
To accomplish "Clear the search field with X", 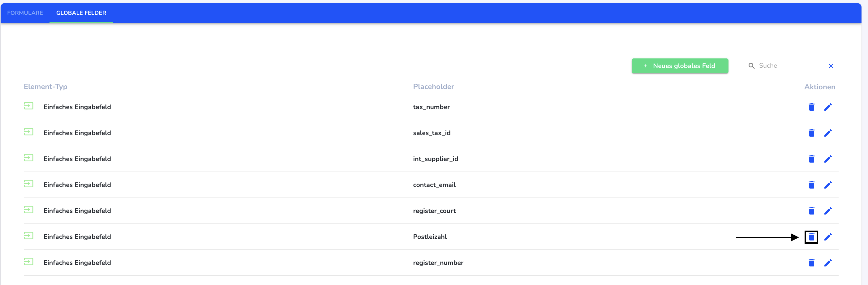I will click(831, 66).
